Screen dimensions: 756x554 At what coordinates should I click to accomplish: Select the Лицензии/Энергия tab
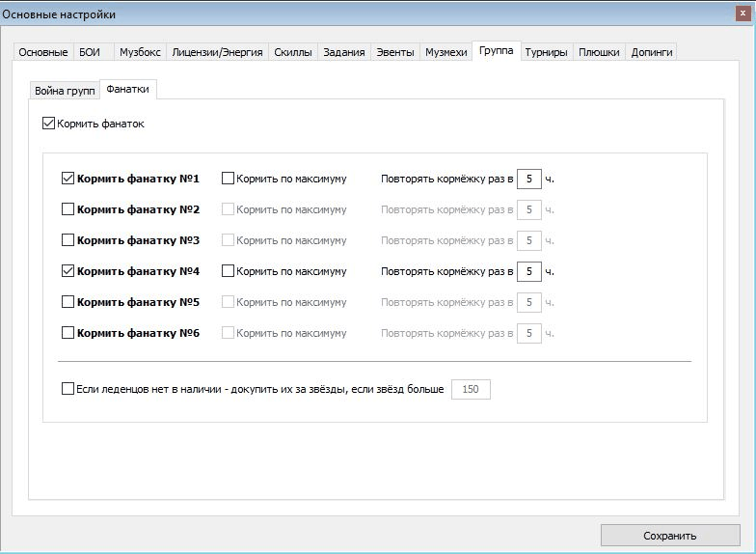coord(217,52)
